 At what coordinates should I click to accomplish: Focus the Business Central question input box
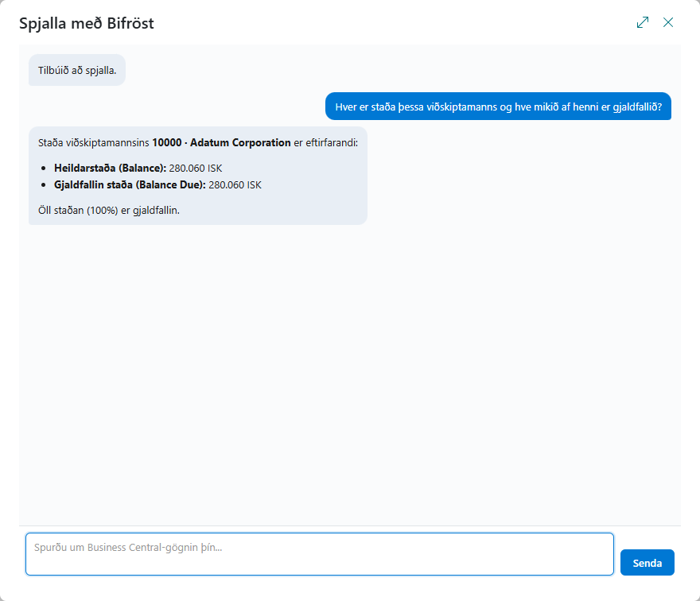(320, 554)
